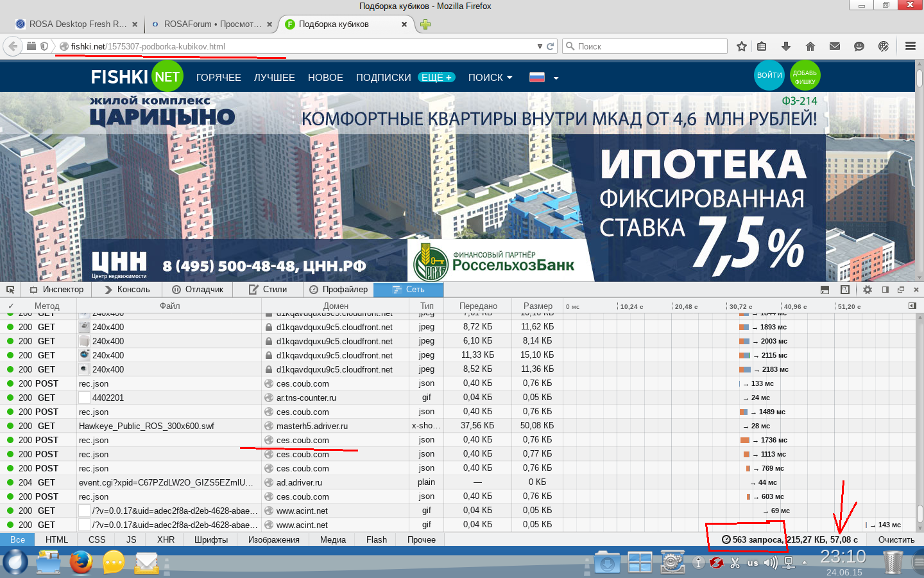Toggle the network details pane
Viewport: 924px width, 578px height.
(x=912, y=306)
